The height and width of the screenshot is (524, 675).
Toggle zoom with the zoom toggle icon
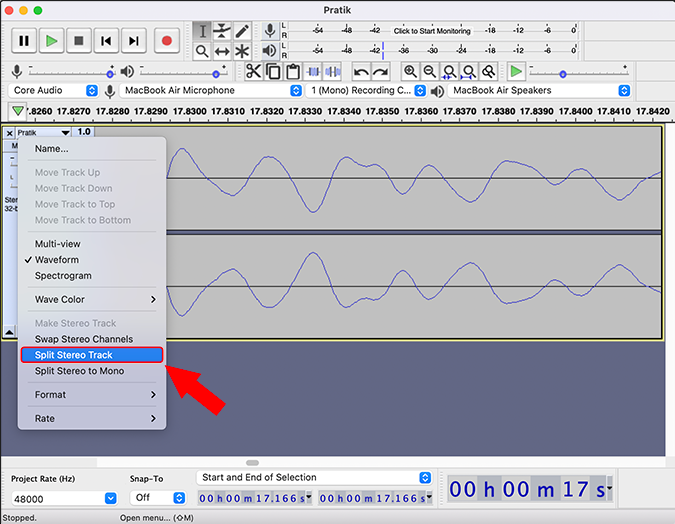click(489, 71)
